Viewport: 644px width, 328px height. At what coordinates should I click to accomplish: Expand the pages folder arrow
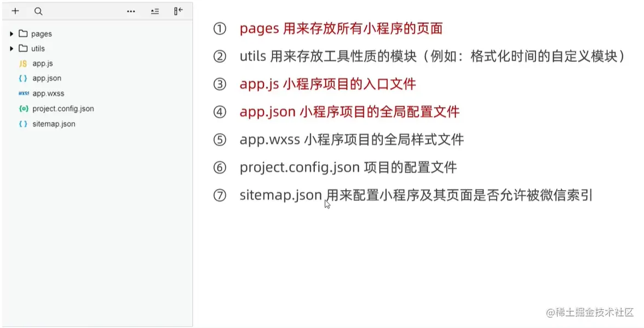pyautogui.click(x=12, y=34)
